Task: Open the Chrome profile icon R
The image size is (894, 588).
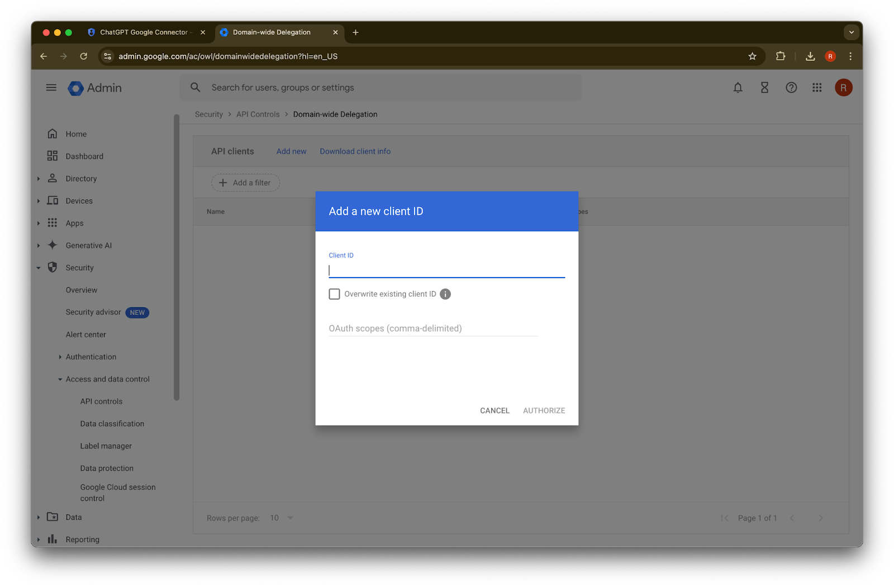Action: coord(830,56)
